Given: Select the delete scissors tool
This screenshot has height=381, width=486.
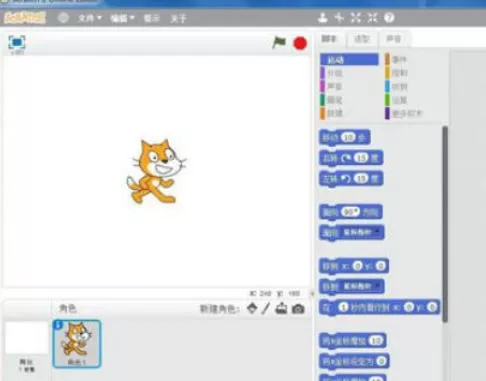Looking at the screenshot, I should click(x=339, y=18).
